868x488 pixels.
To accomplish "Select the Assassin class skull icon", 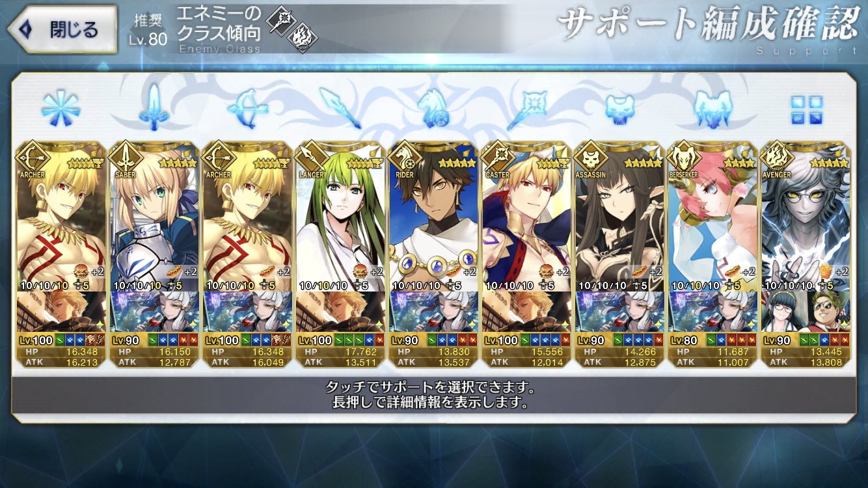I will (619, 107).
